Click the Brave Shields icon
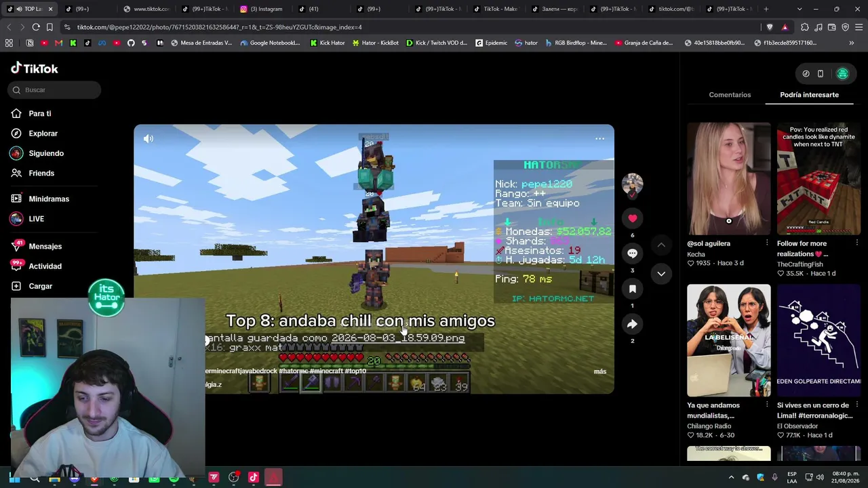Image resolution: width=868 pixels, height=488 pixels. pyautogui.click(x=770, y=27)
